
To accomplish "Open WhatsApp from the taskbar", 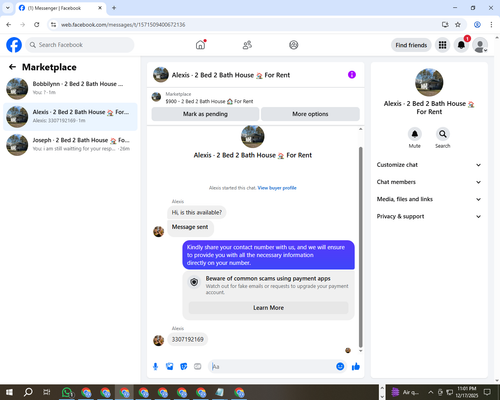I will [x=67, y=392].
